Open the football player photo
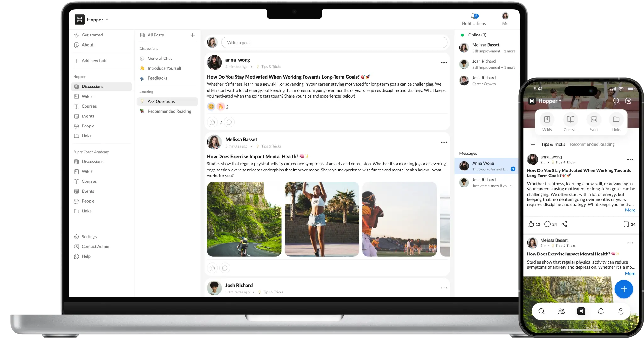This screenshot has width=644, height=341. [x=399, y=219]
